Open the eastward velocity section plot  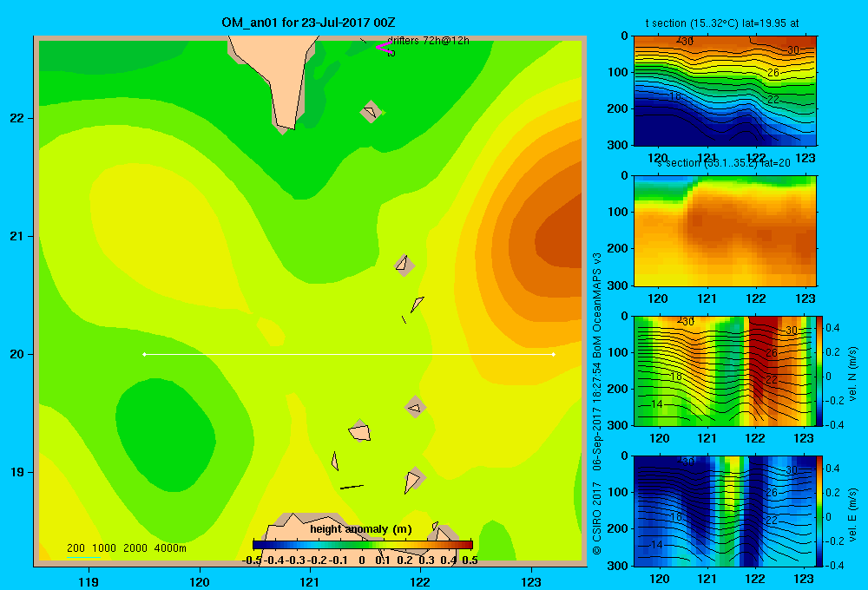pos(725,511)
